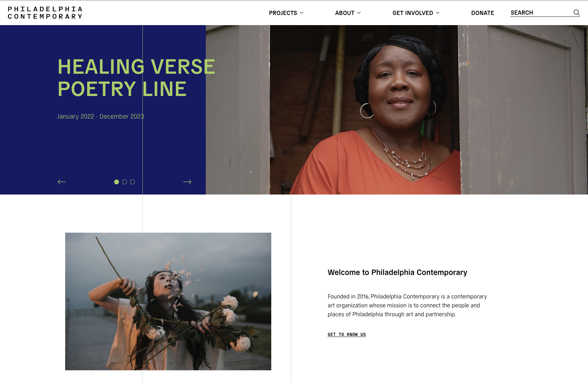Open the Donate page
588x383 pixels.
pos(482,13)
